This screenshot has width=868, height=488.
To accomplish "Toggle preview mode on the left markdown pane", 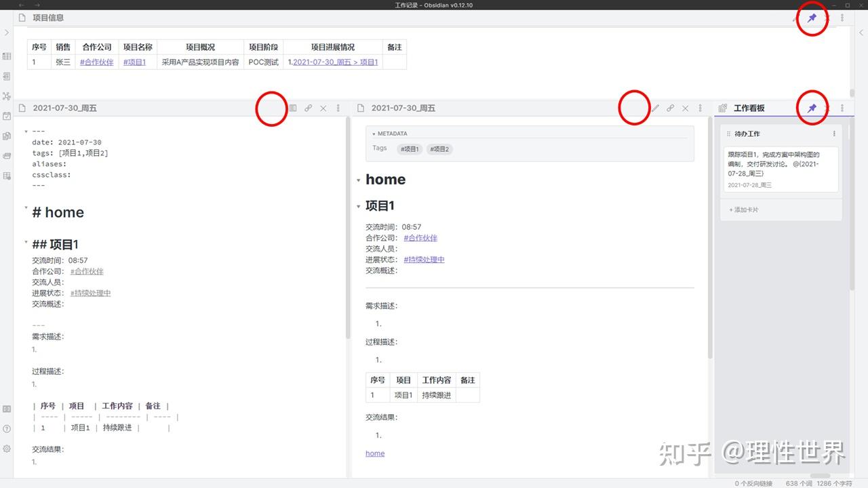I will pos(294,108).
